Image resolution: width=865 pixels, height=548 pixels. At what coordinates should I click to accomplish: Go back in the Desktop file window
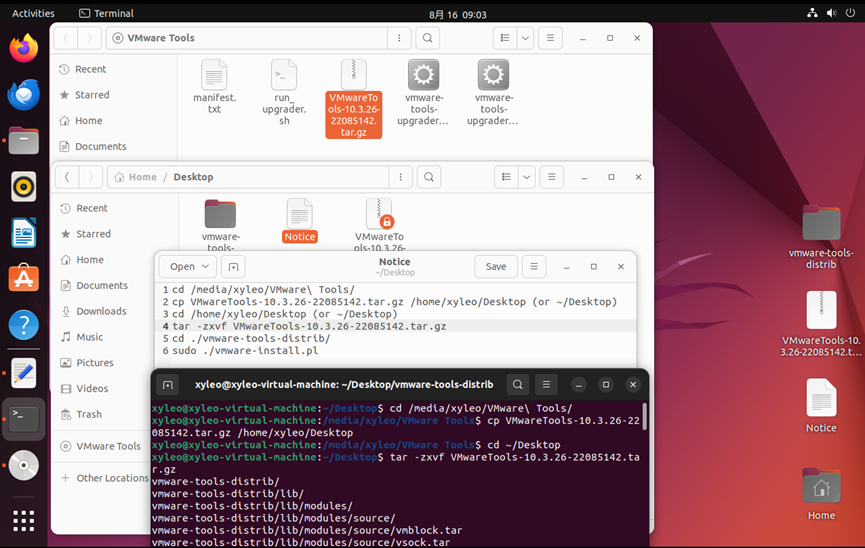[67, 177]
